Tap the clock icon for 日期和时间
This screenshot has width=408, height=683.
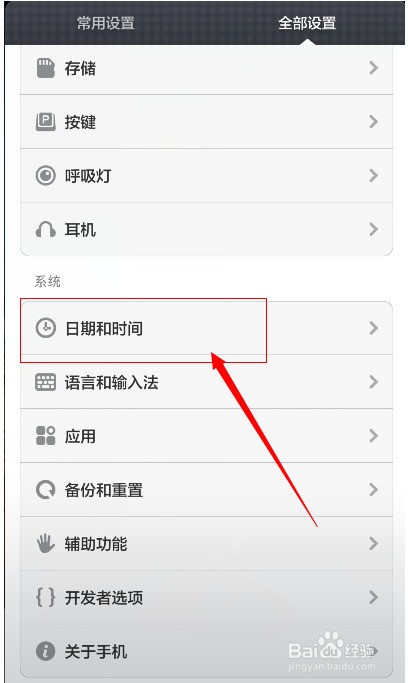click(x=45, y=328)
